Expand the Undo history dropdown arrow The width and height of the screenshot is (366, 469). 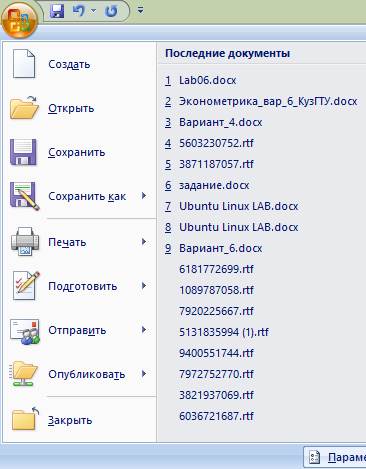[x=94, y=11]
